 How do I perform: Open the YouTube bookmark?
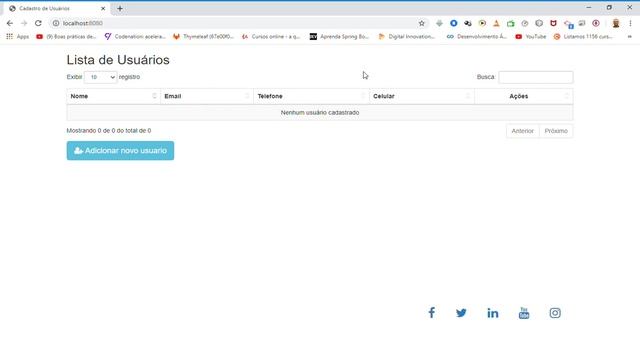[531, 36]
